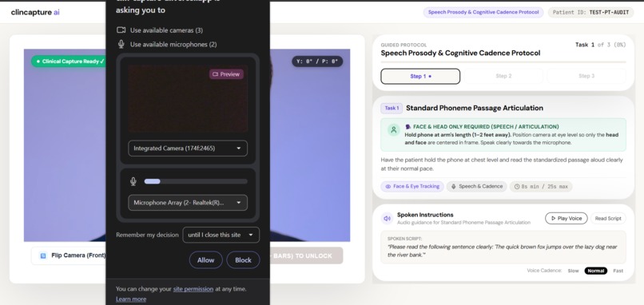Click the Y/P angle readout overlay
Image resolution: width=644 pixels, height=305 pixels.
tap(317, 61)
